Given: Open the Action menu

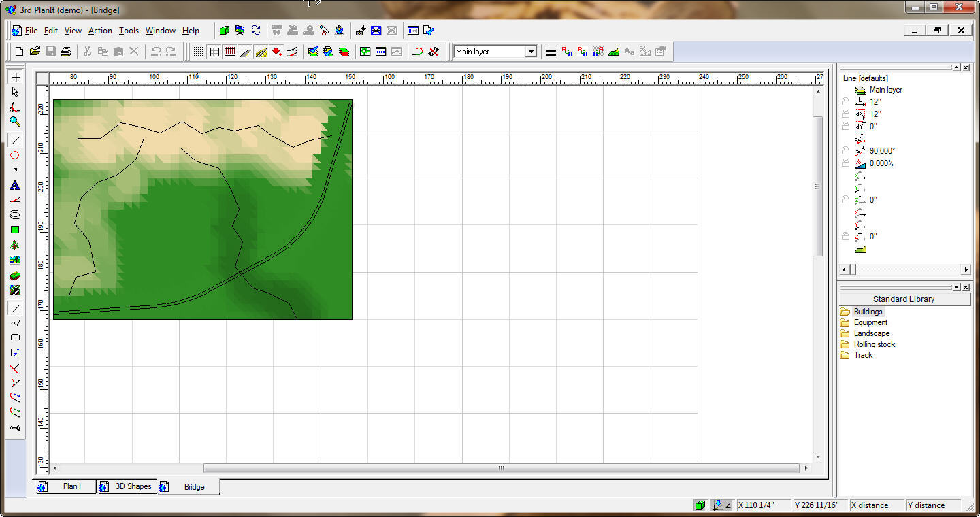Looking at the screenshot, I should (100, 31).
